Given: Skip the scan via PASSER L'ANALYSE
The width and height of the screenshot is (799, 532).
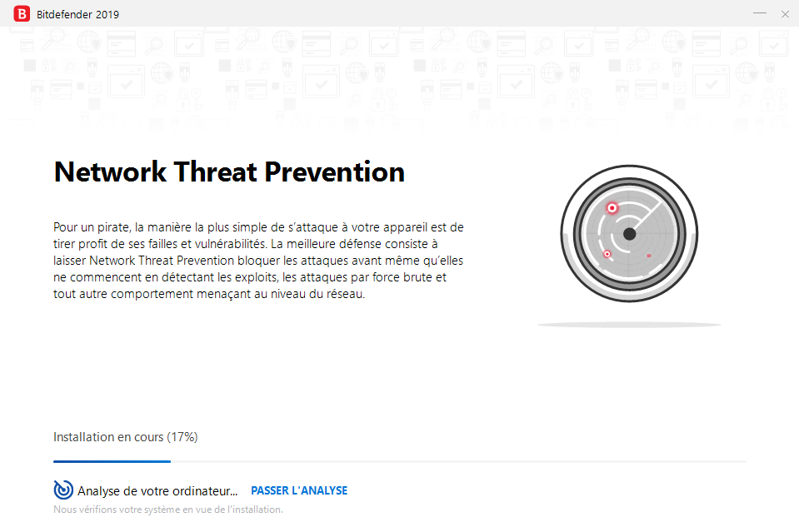Looking at the screenshot, I should pyautogui.click(x=299, y=490).
